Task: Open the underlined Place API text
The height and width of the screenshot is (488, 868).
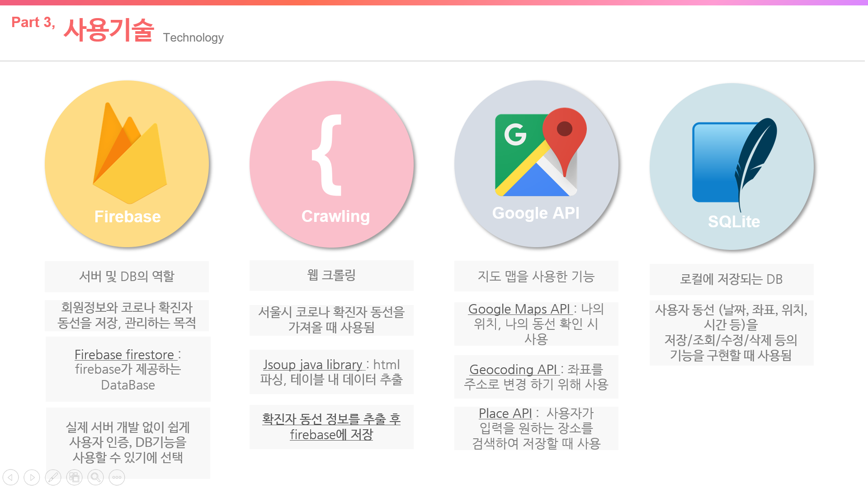Action: pos(505,413)
